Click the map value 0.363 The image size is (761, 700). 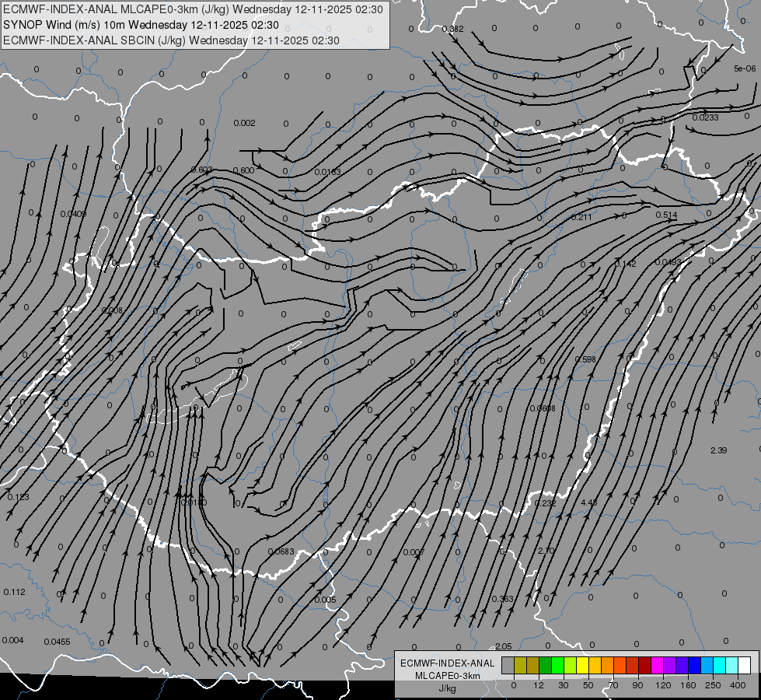coord(502,599)
